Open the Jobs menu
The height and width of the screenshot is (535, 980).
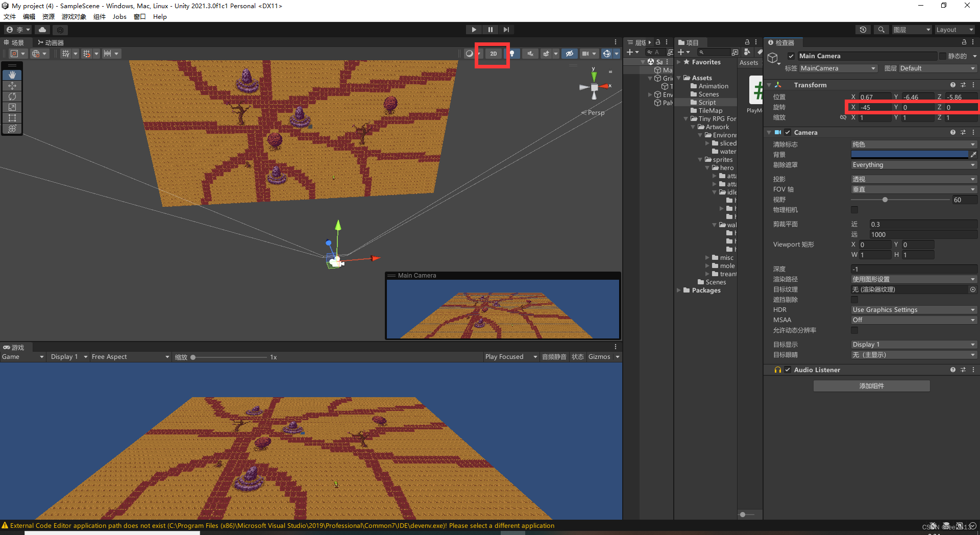coord(119,16)
